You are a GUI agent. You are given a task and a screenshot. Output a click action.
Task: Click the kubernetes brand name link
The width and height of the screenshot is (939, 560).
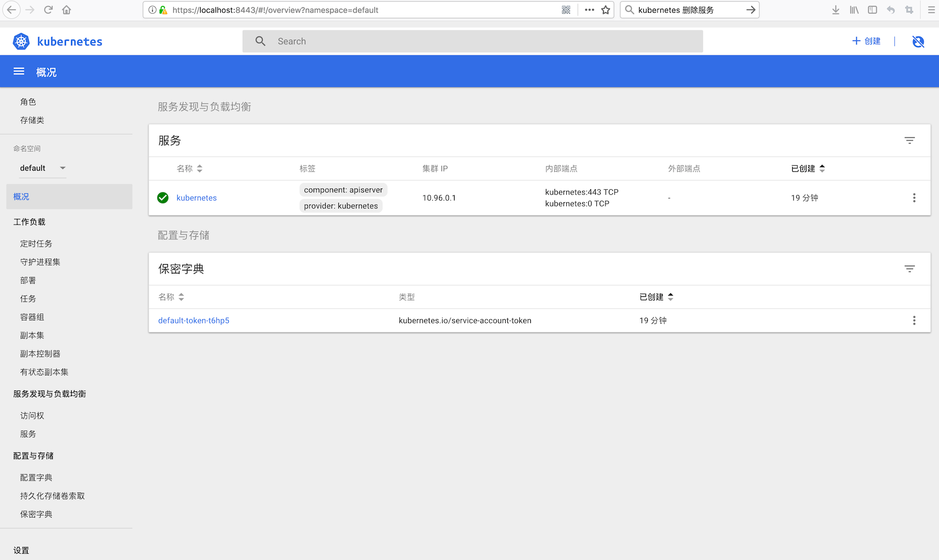click(x=70, y=41)
